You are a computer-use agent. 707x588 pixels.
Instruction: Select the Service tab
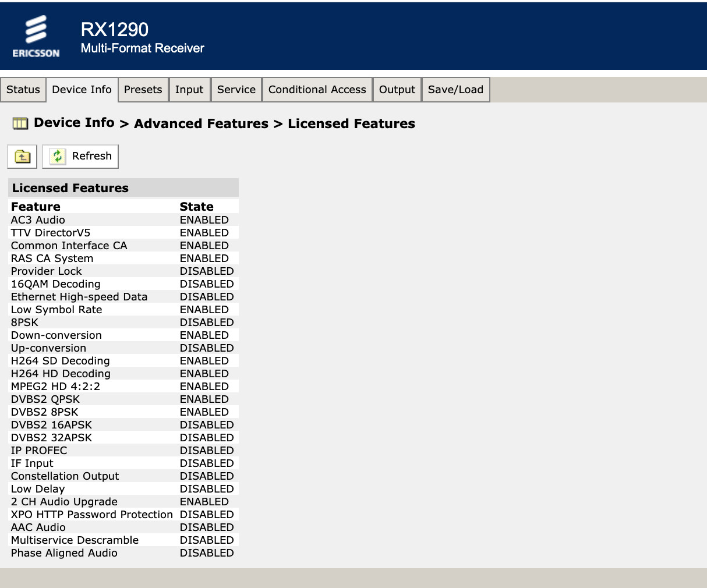236,90
